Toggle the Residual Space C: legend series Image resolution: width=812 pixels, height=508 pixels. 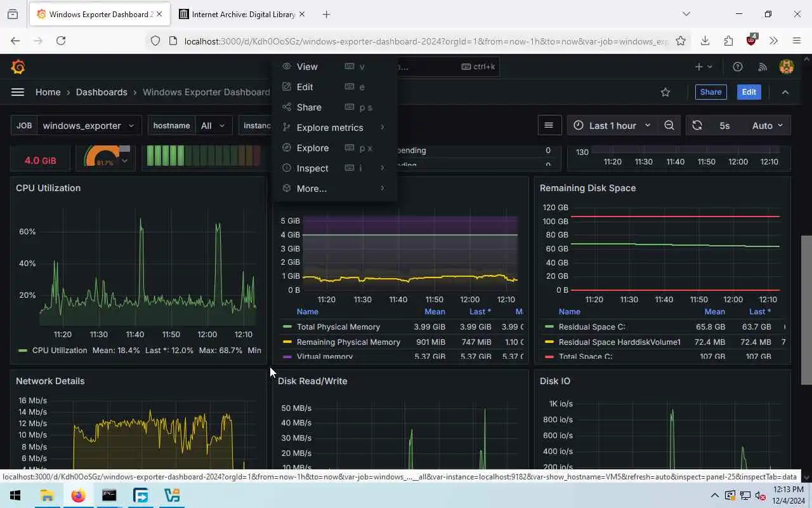[585, 327]
